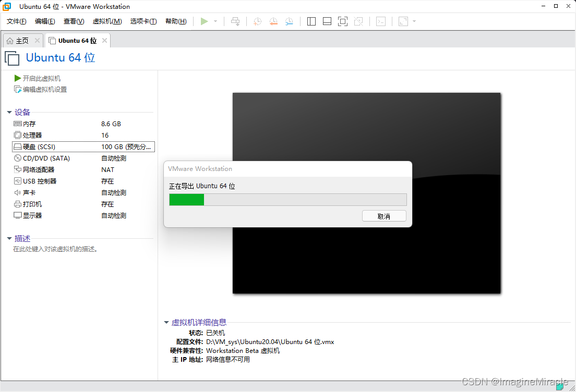Click the description field 在此处键入对该虚拟机的描述
576x392 pixels.
(55, 249)
